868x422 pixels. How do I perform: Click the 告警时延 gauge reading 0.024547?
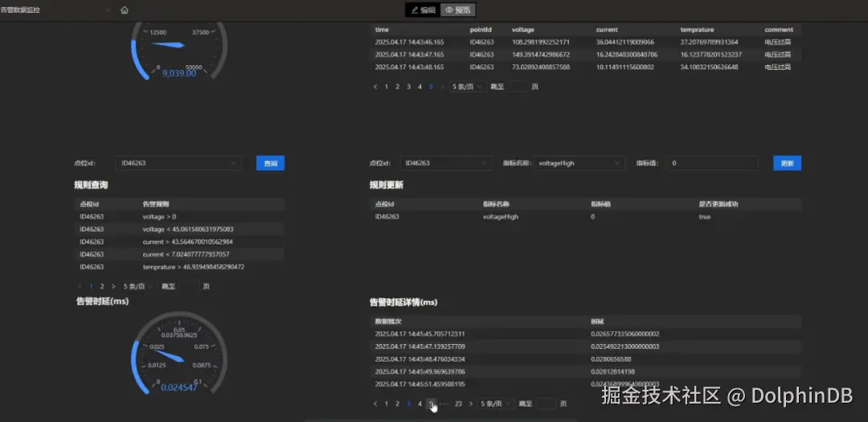[178, 387]
